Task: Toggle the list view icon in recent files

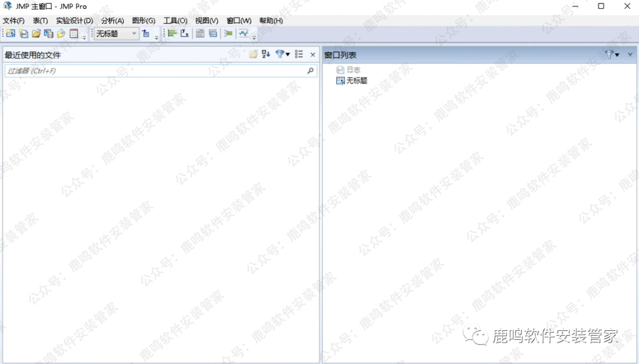Action: click(x=299, y=54)
